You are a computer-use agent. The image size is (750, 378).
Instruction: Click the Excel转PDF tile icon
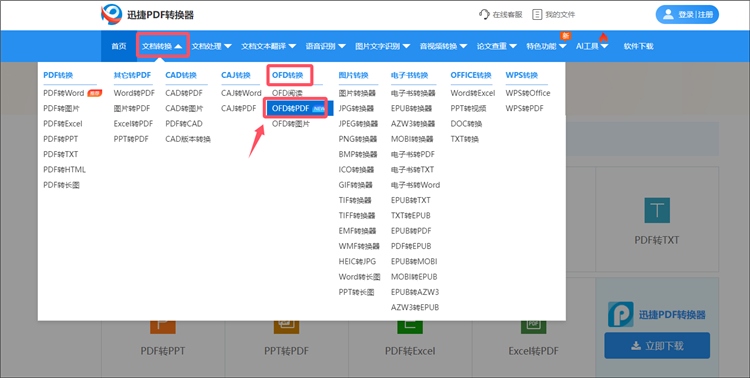533,327
